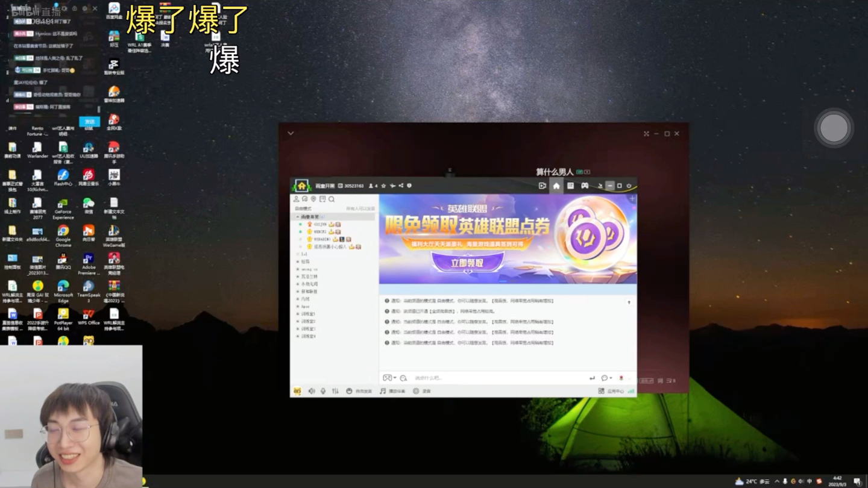Click the round floating record button
This screenshot has height=488, width=868.
tap(834, 128)
